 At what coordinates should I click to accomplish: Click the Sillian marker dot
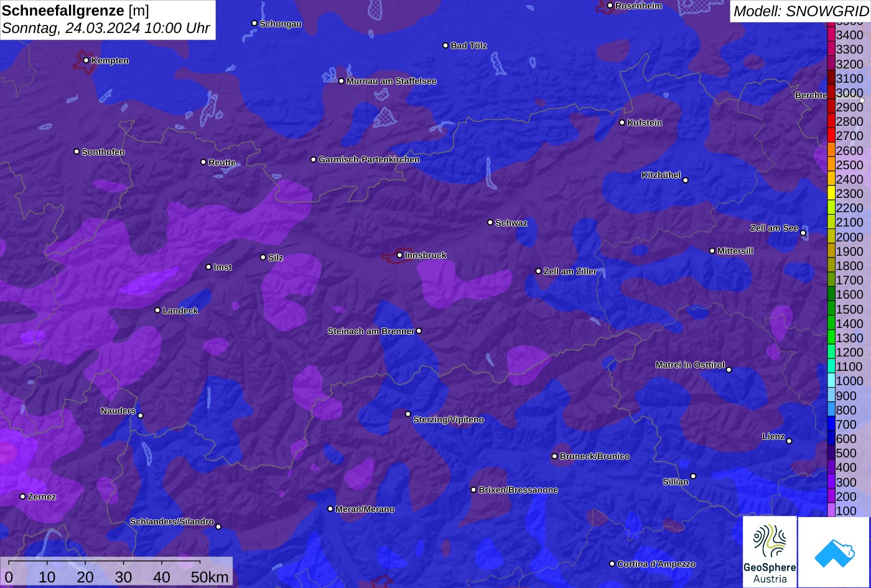[693, 477]
